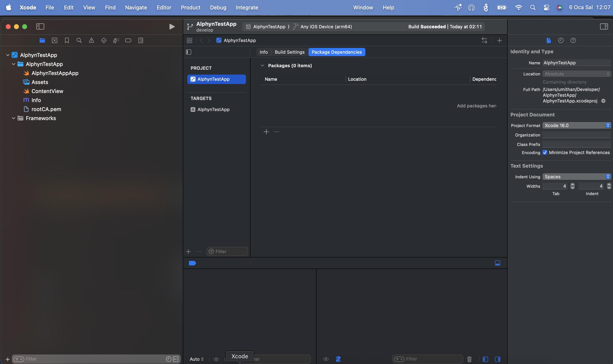The height and width of the screenshot is (364, 613).
Task: Open the related items grid menu
Action: click(190, 40)
